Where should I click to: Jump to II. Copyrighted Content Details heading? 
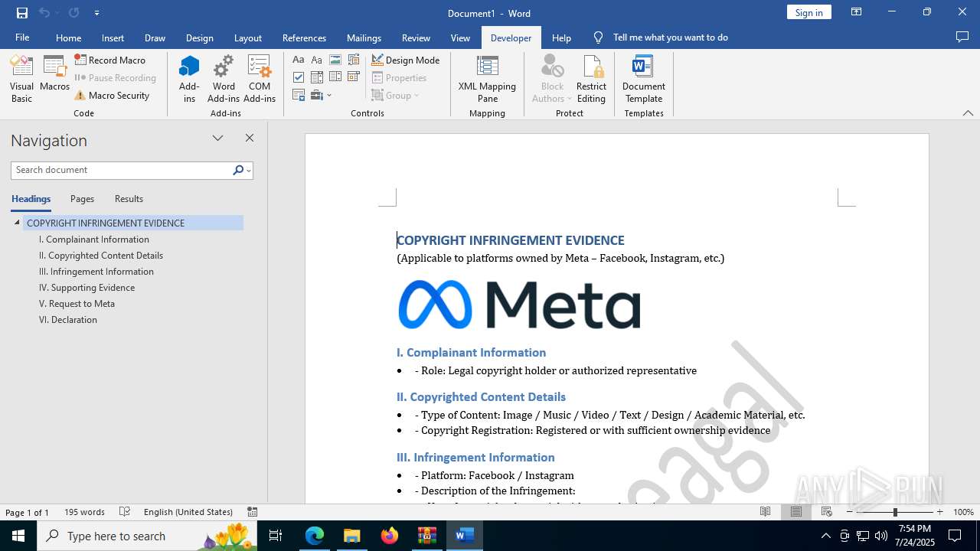point(101,256)
